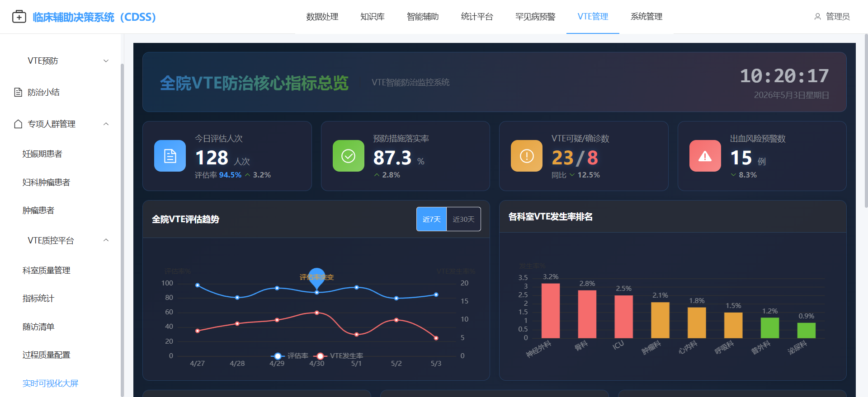This screenshot has height=397, width=868.
Task: Click the 神经外科 3.2% red bar
Action: 551,311
